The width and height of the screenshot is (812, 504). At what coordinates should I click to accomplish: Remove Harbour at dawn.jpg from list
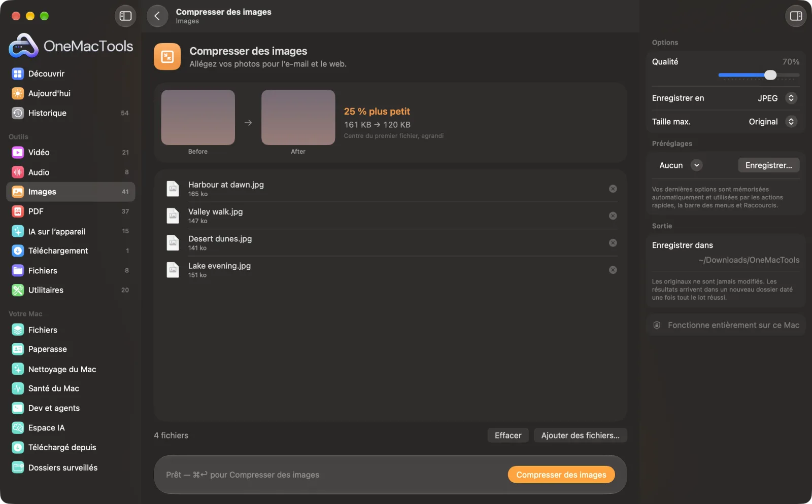613,189
